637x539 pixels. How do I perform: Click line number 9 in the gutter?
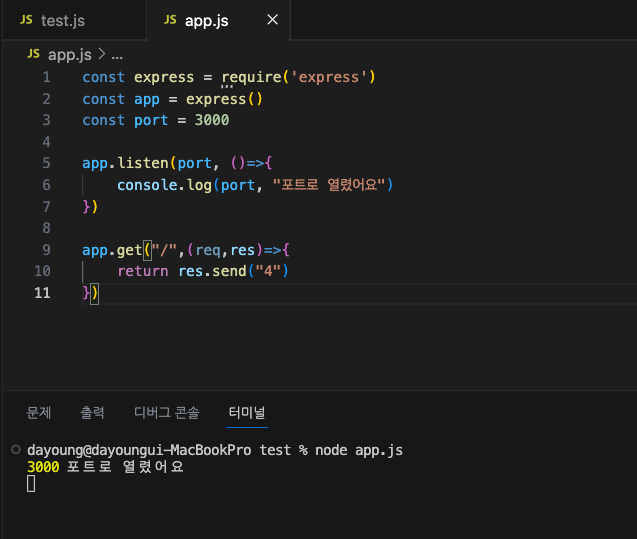click(46, 250)
